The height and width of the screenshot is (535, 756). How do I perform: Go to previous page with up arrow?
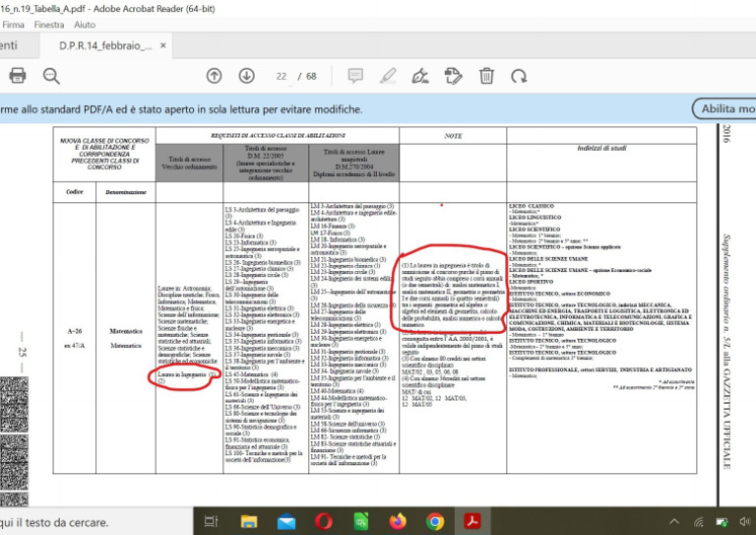pyautogui.click(x=215, y=76)
